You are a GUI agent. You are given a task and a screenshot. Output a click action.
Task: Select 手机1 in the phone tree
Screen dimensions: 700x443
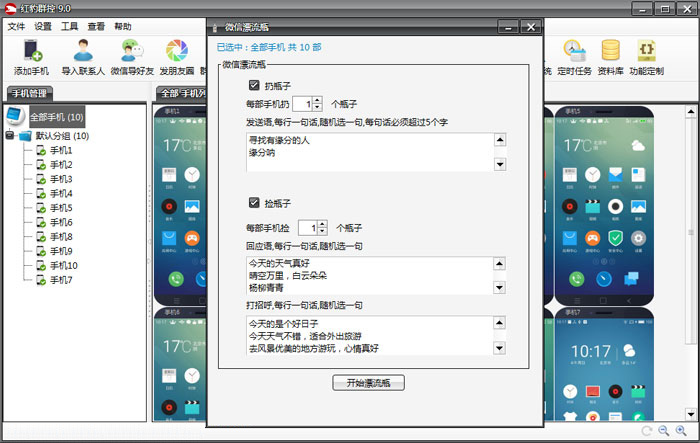click(60, 150)
